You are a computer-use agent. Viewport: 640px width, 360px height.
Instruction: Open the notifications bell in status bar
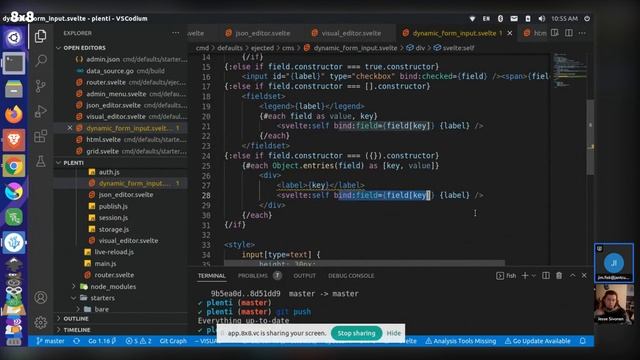click(x=583, y=341)
